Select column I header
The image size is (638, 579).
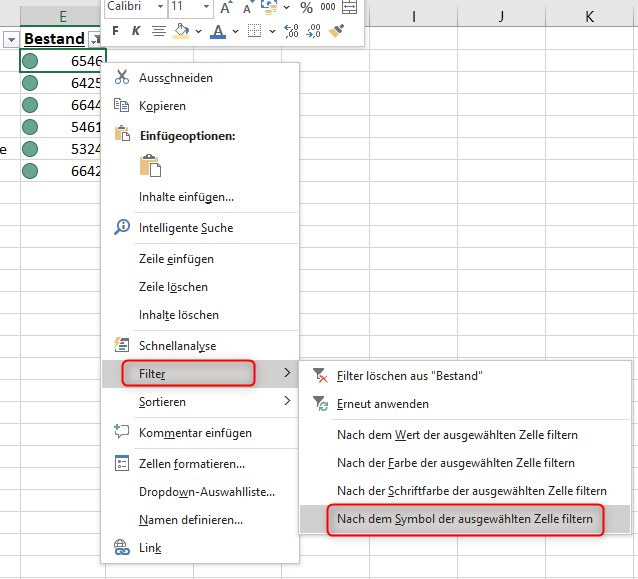pyautogui.click(x=413, y=17)
